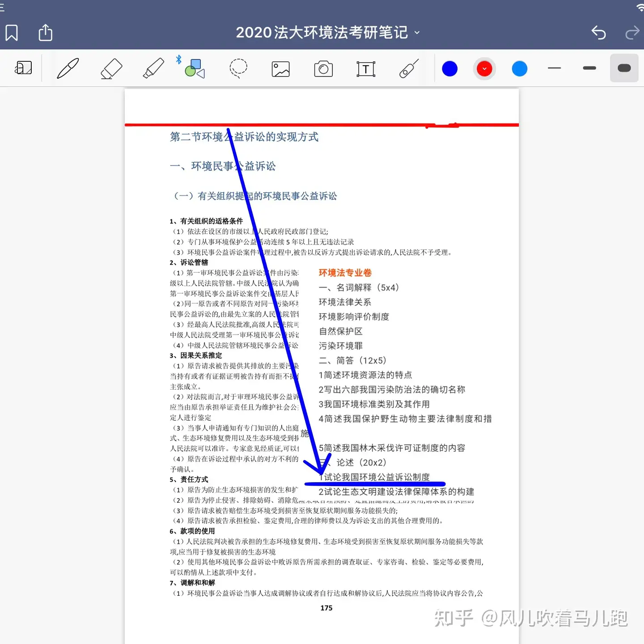Tap text 环境法专业卷
The height and width of the screenshot is (644, 644).
coord(345,273)
